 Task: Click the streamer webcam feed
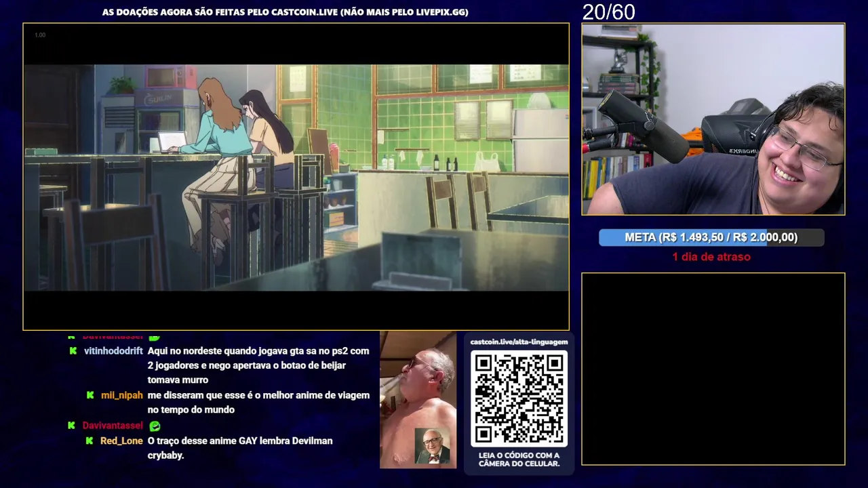pyautogui.click(x=713, y=119)
